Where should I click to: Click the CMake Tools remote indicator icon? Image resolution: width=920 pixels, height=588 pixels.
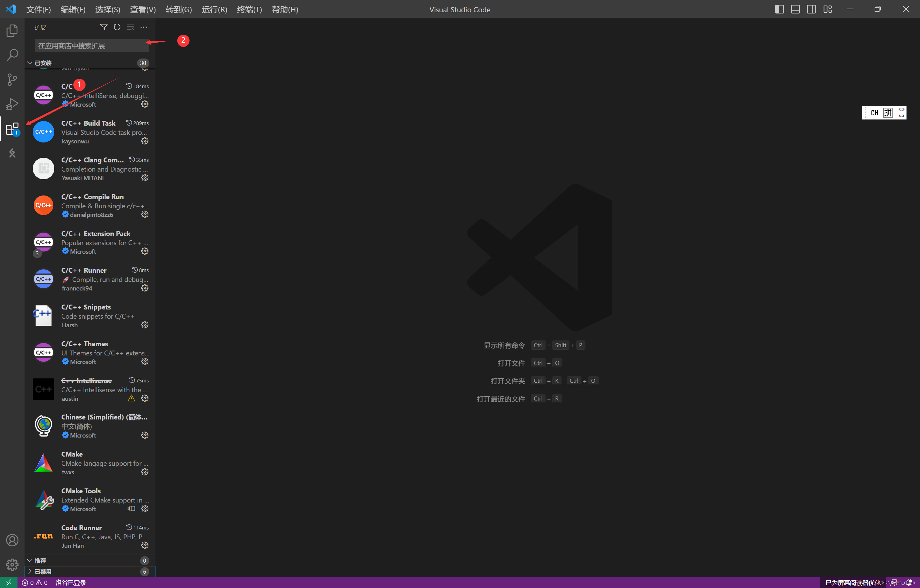[x=132, y=509]
